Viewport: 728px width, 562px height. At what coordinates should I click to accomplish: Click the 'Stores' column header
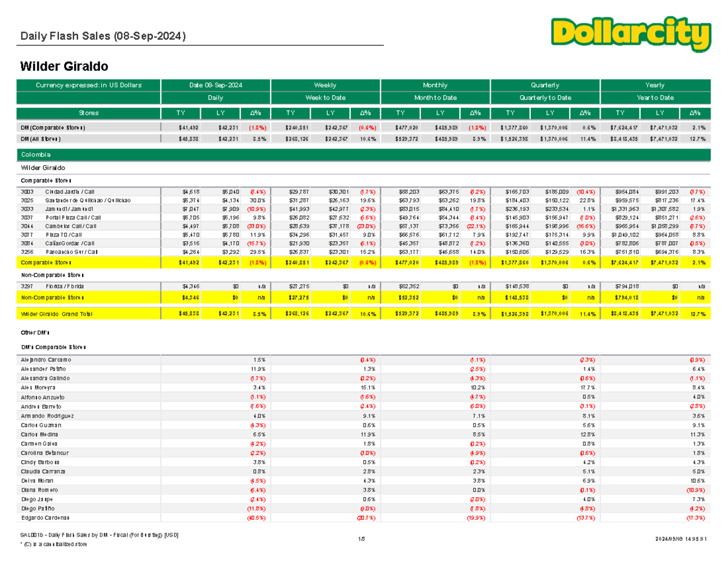click(89, 113)
